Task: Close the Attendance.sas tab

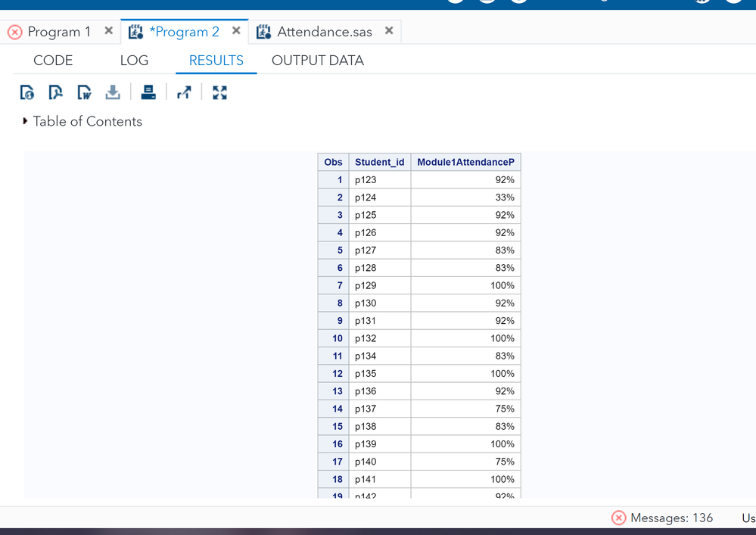Action: click(x=389, y=31)
